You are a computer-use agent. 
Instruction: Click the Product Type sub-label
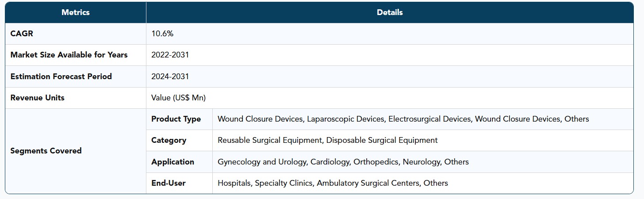point(176,119)
